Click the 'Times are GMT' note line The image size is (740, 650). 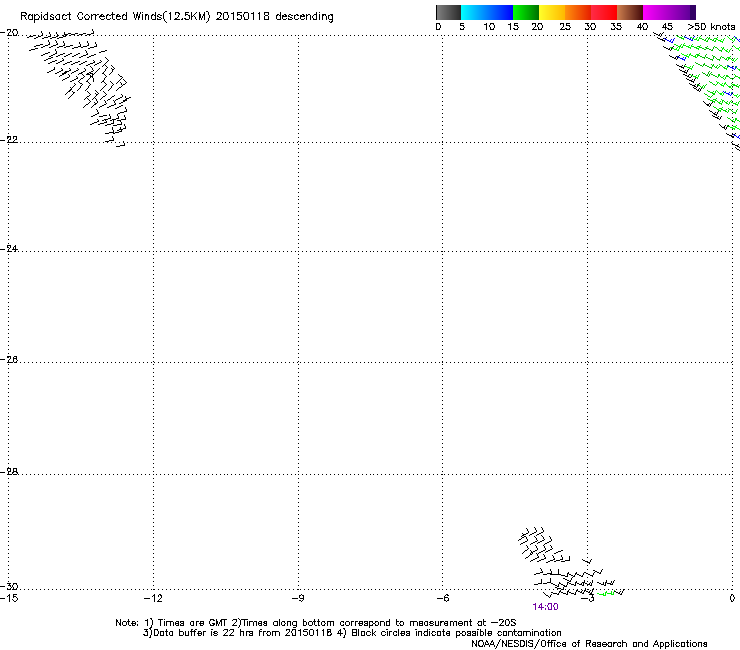316,623
